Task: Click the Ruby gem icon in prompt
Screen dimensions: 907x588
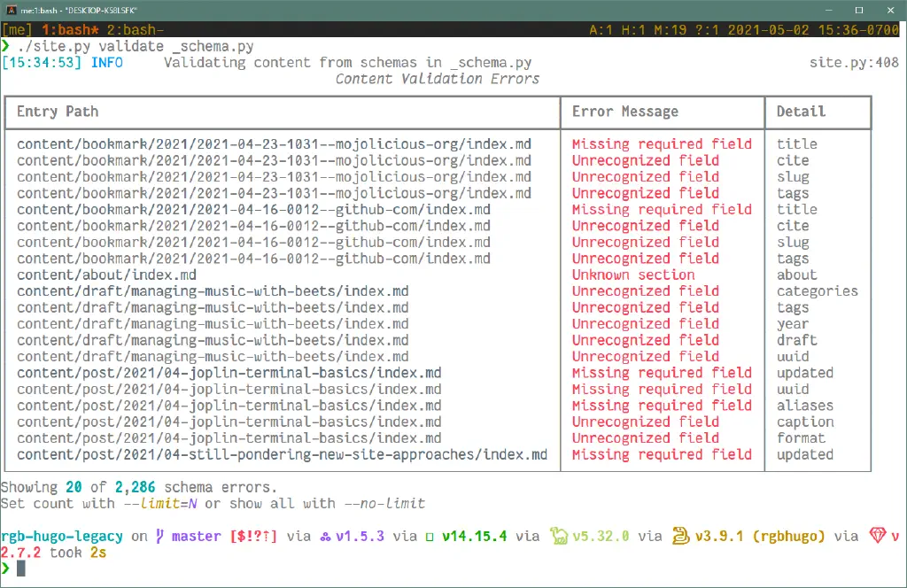Action: pos(878,536)
